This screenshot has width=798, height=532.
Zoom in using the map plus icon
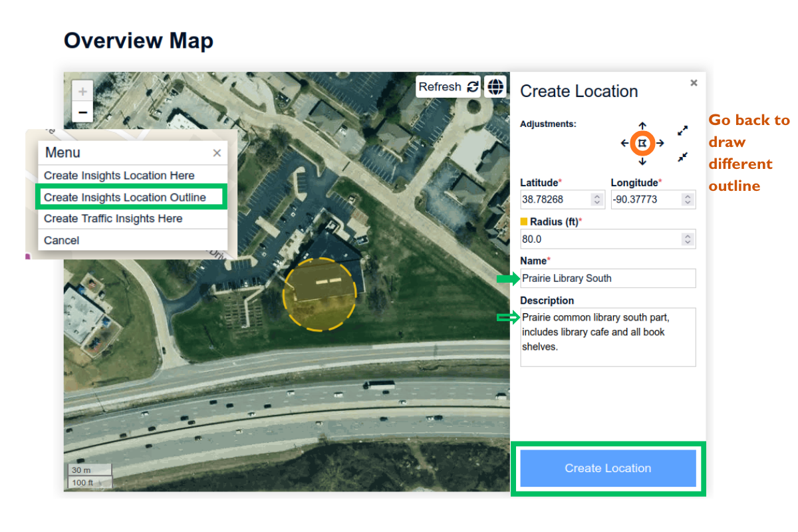(x=82, y=91)
